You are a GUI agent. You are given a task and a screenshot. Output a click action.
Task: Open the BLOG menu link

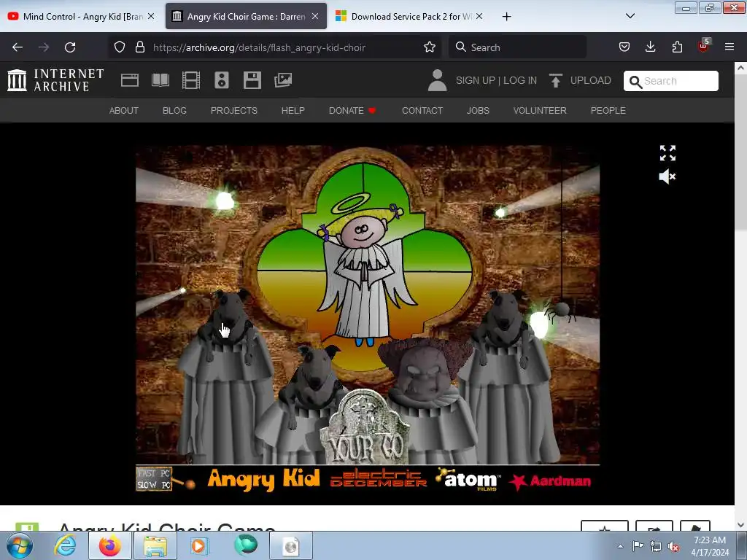click(x=174, y=111)
